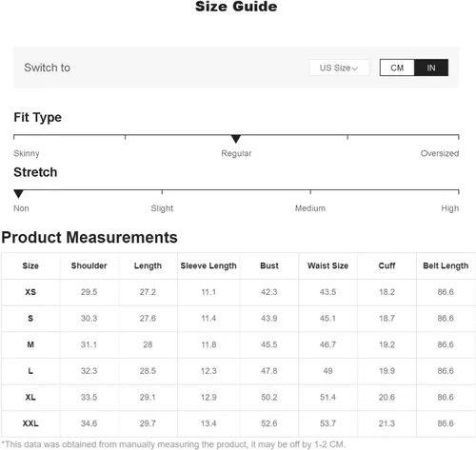The image size is (476, 450).
Task: Click the High stretch label
Action: [x=449, y=208]
